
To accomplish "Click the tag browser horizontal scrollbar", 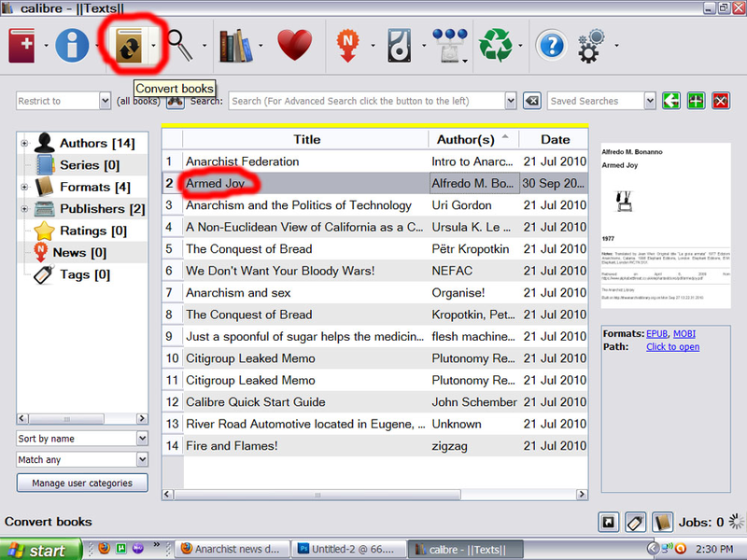I will 82,418.
